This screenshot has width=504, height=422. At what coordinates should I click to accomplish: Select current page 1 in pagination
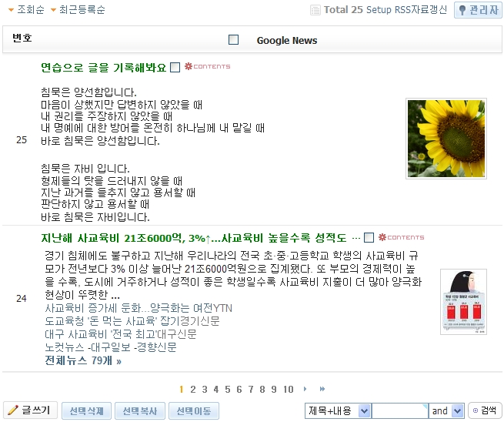[x=182, y=390]
